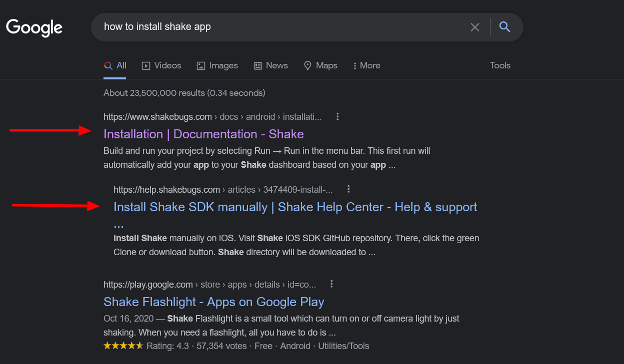Select the All results tab
624x364 pixels.
click(115, 65)
